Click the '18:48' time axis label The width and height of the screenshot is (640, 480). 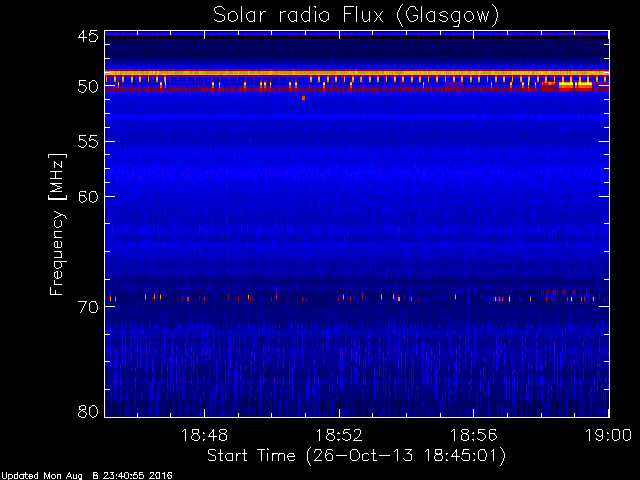pos(204,435)
